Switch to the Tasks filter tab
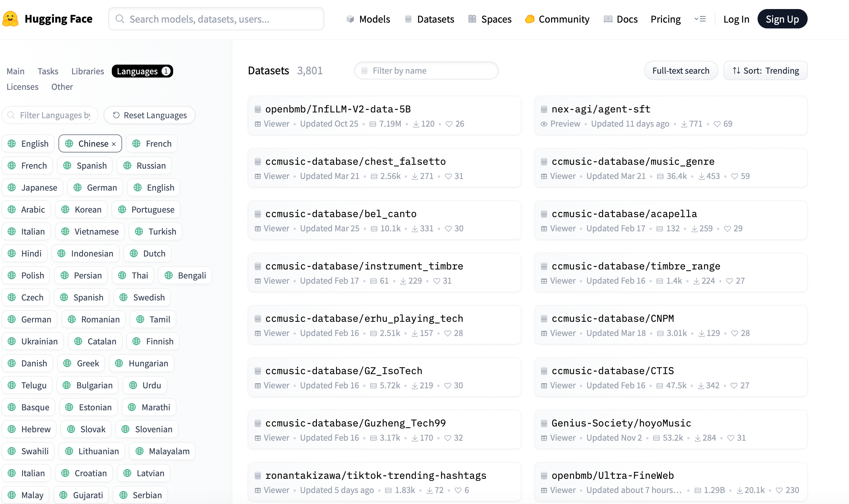The height and width of the screenshot is (504, 849). (x=48, y=71)
